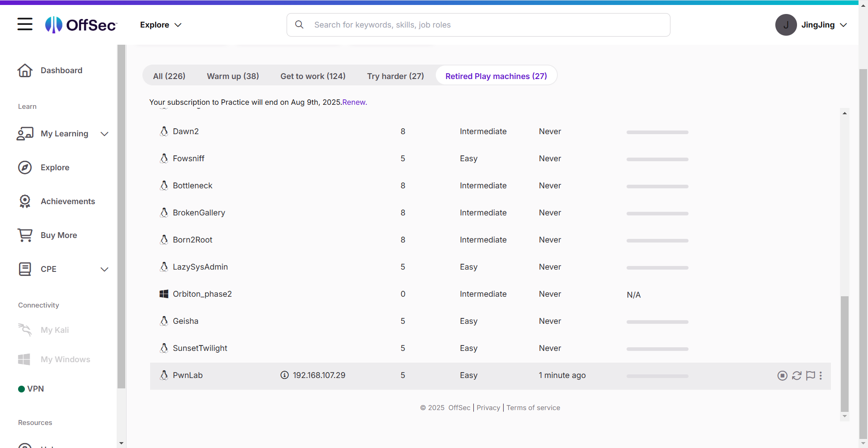This screenshot has width=868, height=448.
Task: Click the OffSec logo
Action: pyautogui.click(x=81, y=25)
